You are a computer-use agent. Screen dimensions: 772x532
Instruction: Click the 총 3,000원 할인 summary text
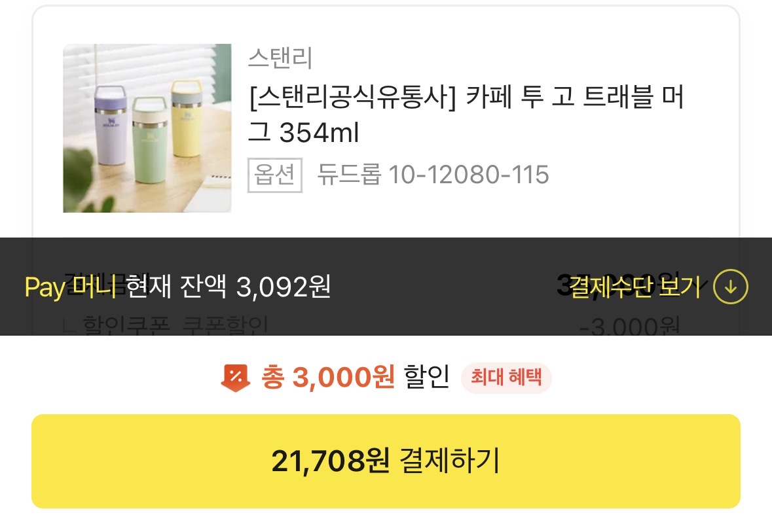point(355,378)
